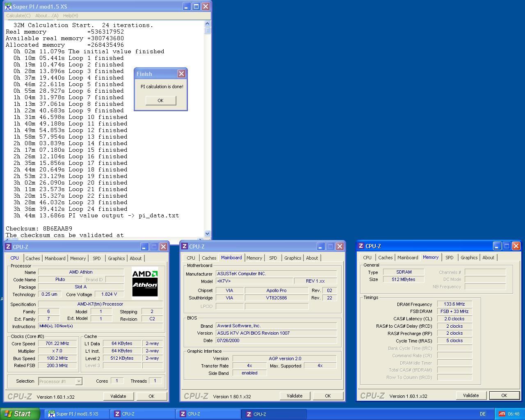The width and height of the screenshot is (525, 420).
Task: Select the CPU tab in the left CPU-Z window
Action: click(15, 258)
